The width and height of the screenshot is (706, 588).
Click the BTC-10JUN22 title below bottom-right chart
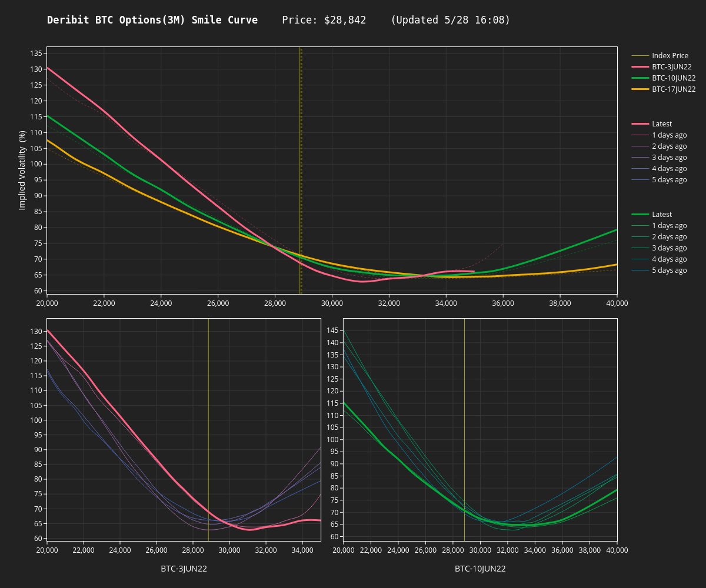pyautogui.click(x=480, y=569)
